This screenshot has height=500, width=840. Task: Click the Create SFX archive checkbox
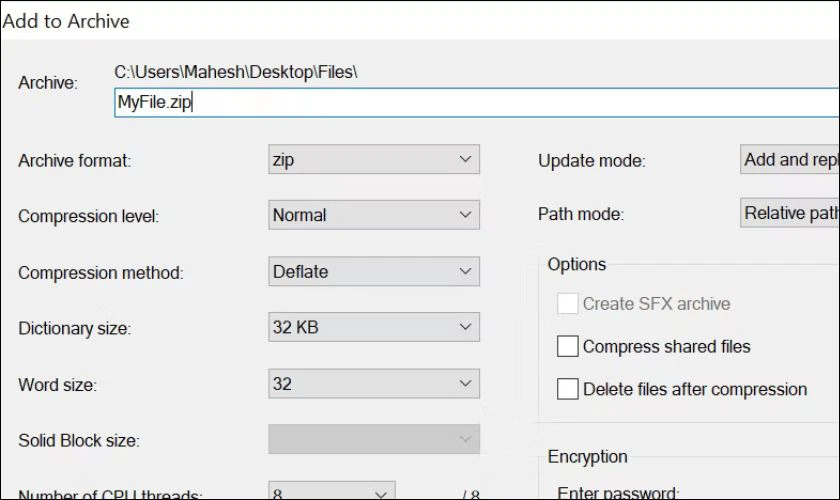click(x=567, y=304)
